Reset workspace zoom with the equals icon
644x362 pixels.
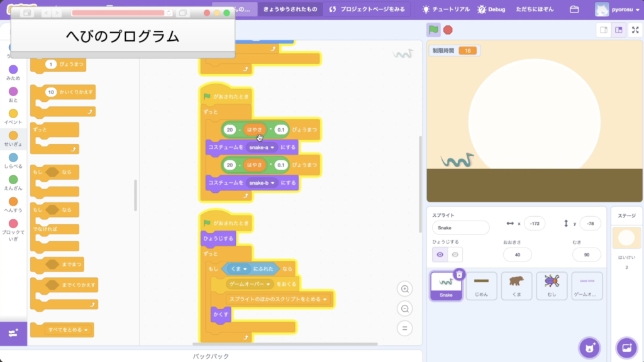[x=406, y=328]
